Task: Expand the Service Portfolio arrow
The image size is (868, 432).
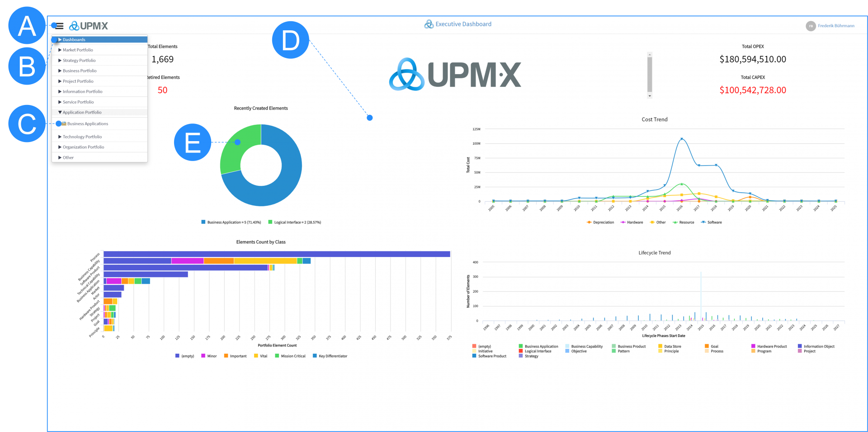Action: click(60, 102)
